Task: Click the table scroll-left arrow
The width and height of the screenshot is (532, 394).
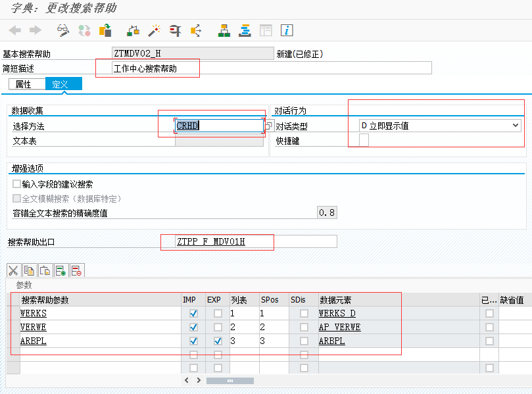Action: coord(187,380)
